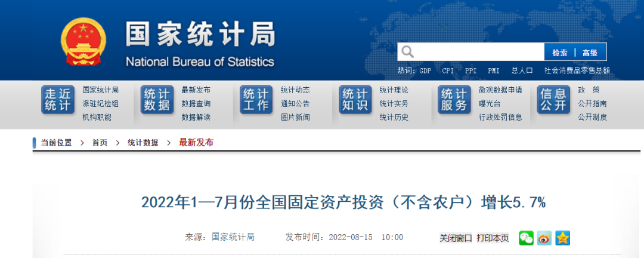Image resolution: width=644 pixels, height=258 pixels.
Task: Open the 统计工作 section tile
Action: pyautogui.click(x=256, y=100)
